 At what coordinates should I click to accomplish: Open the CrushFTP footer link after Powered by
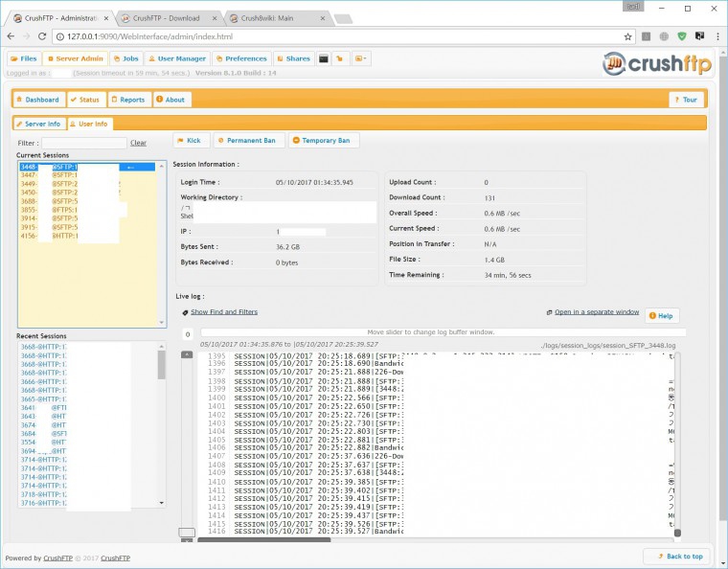point(58,558)
